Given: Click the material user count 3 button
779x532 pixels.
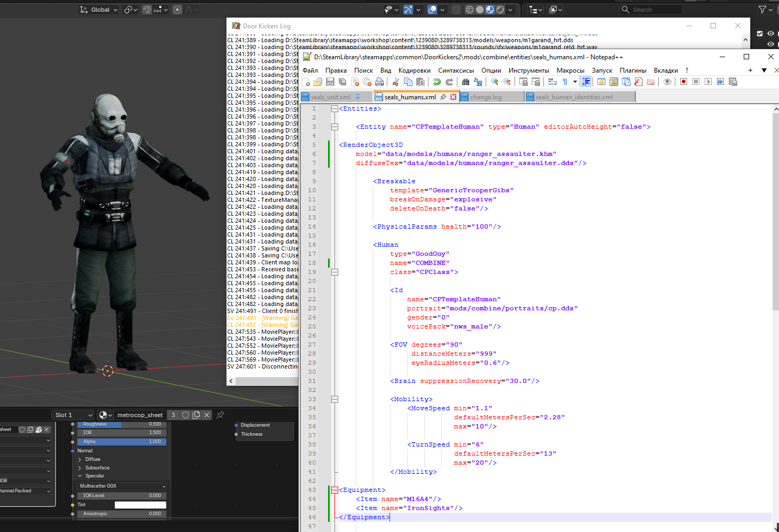Looking at the screenshot, I should (x=173, y=415).
